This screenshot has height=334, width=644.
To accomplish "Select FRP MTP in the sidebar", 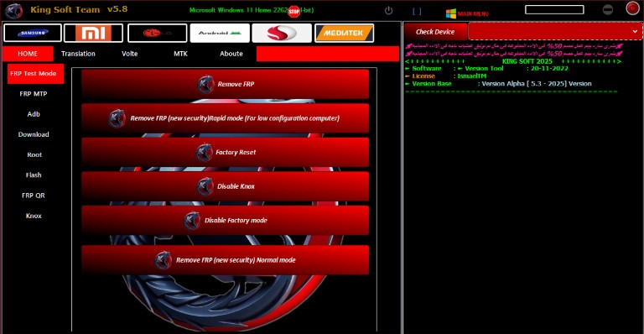I will 34,94.
